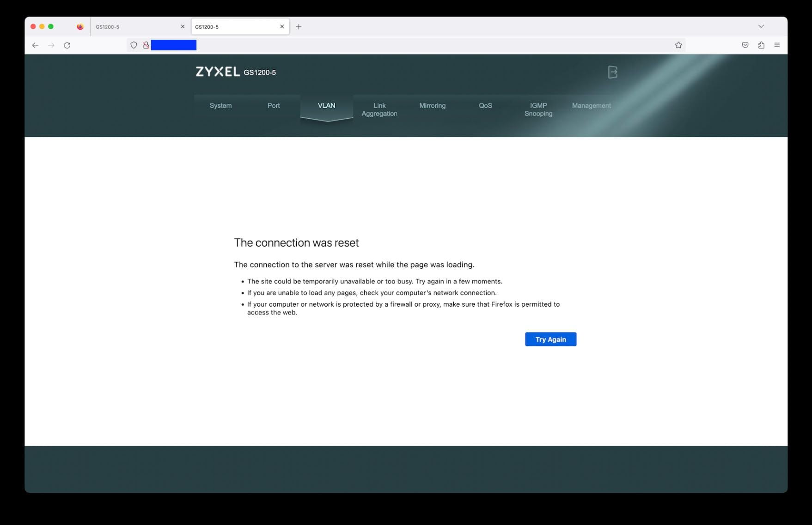Viewport: 812px width, 525px height.
Task: Open a new tab with the plus icon
Action: click(x=299, y=27)
